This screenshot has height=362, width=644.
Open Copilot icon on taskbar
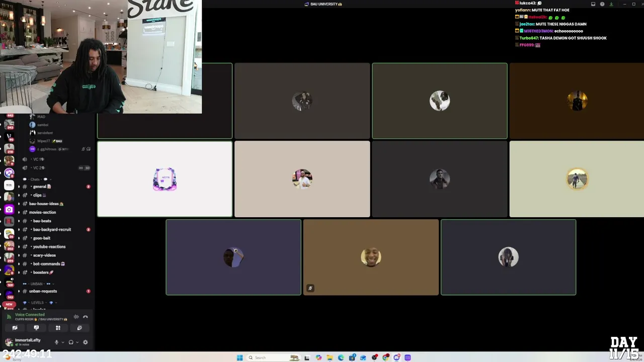click(318, 357)
